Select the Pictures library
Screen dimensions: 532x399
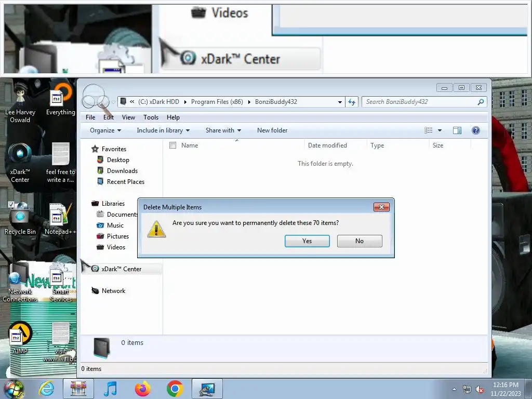pos(118,236)
